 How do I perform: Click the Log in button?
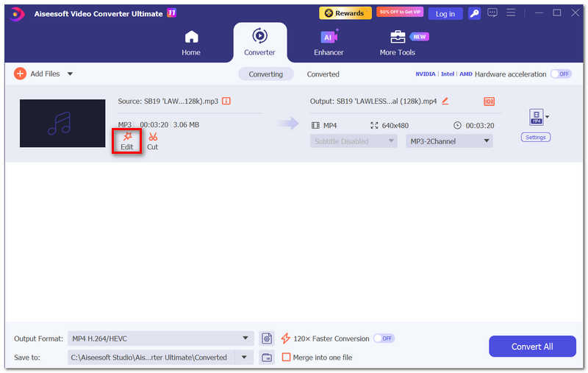(445, 14)
